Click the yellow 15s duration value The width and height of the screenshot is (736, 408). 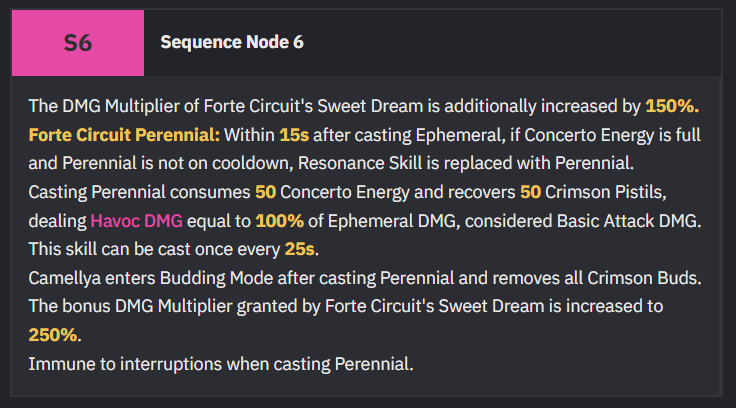click(x=294, y=135)
